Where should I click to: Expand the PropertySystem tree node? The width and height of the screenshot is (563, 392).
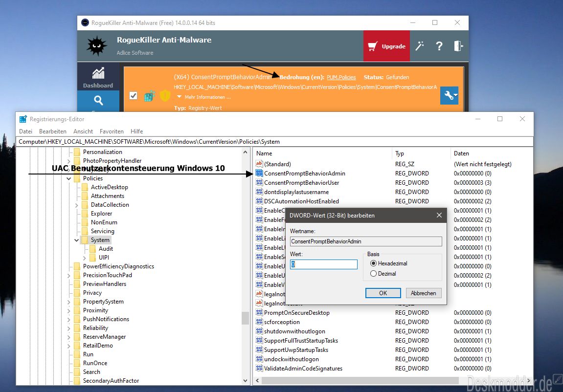point(68,302)
